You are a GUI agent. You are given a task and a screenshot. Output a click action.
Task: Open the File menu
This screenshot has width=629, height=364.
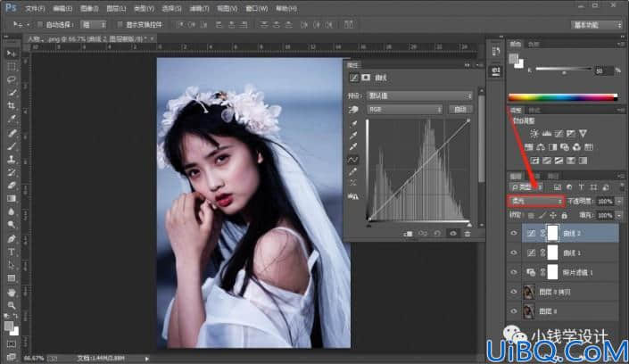point(35,8)
